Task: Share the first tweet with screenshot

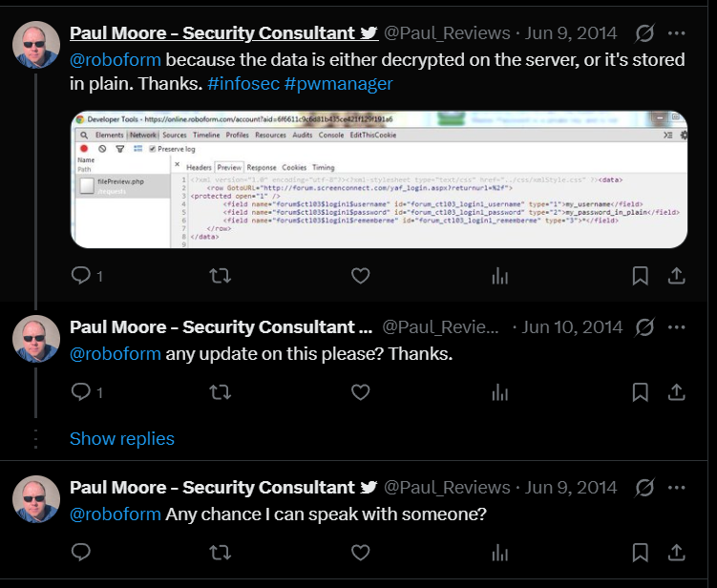Action: pyautogui.click(x=675, y=276)
